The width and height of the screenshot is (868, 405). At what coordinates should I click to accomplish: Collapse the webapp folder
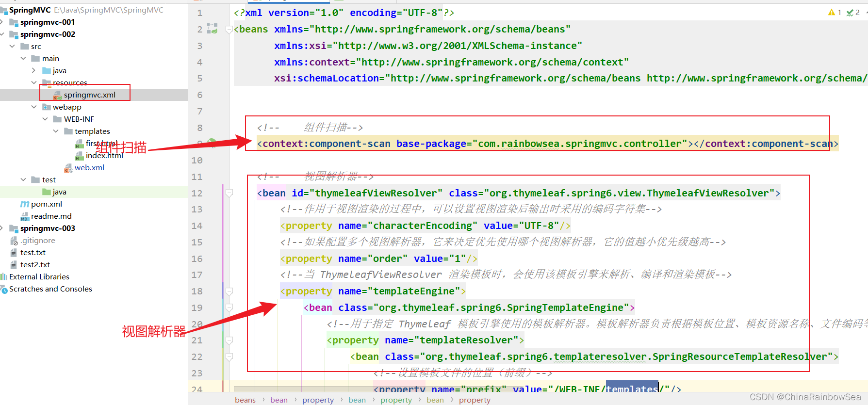pyautogui.click(x=34, y=107)
